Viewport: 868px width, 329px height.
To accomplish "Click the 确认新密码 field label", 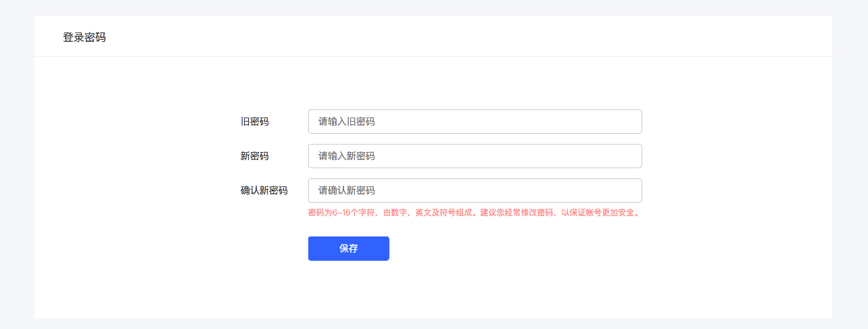I will 264,191.
